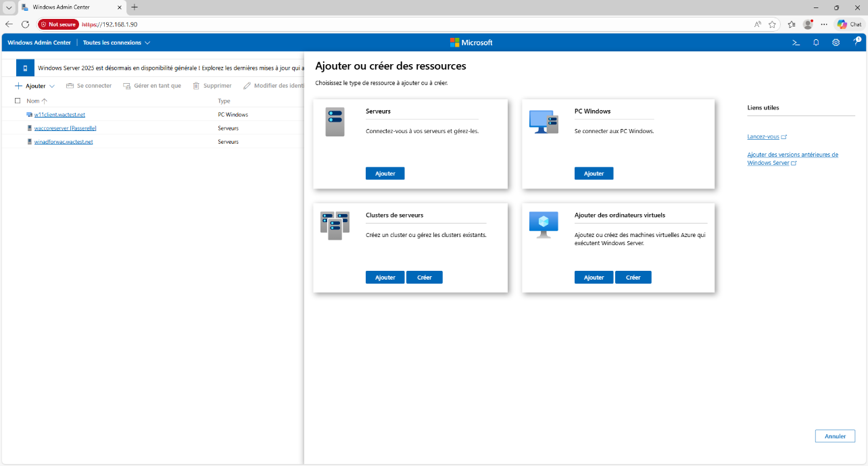Click the Windows Server 2025 announcement text
Screen dimensions: 868x466
tap(170, 68)
